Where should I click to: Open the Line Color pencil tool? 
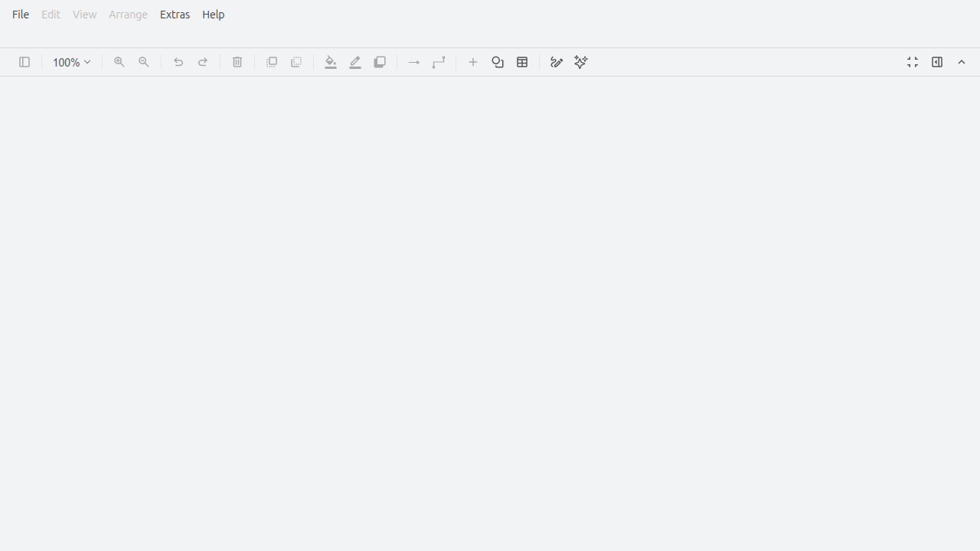(355, 62)
